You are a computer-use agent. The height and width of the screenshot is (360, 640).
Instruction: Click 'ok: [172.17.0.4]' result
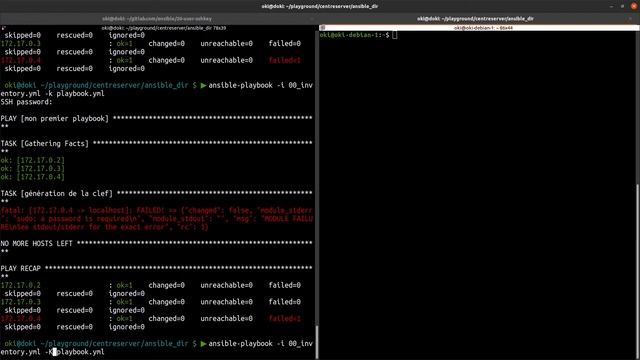tap(33, 177)
